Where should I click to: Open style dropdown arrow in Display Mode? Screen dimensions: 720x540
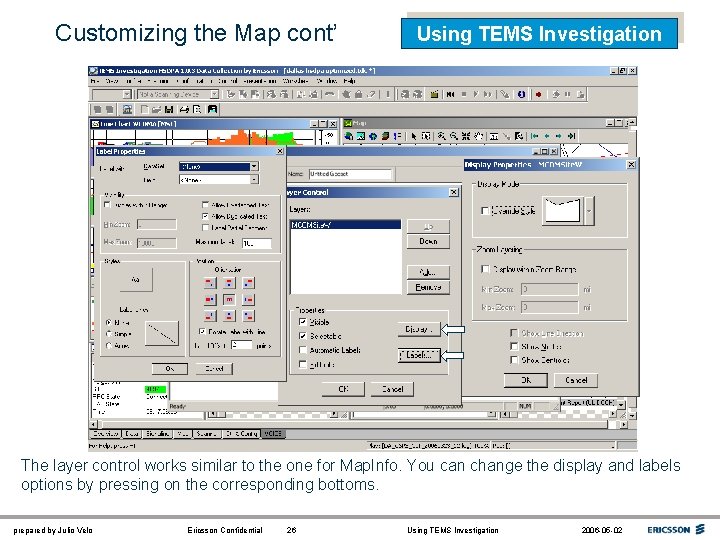[589, 211]
